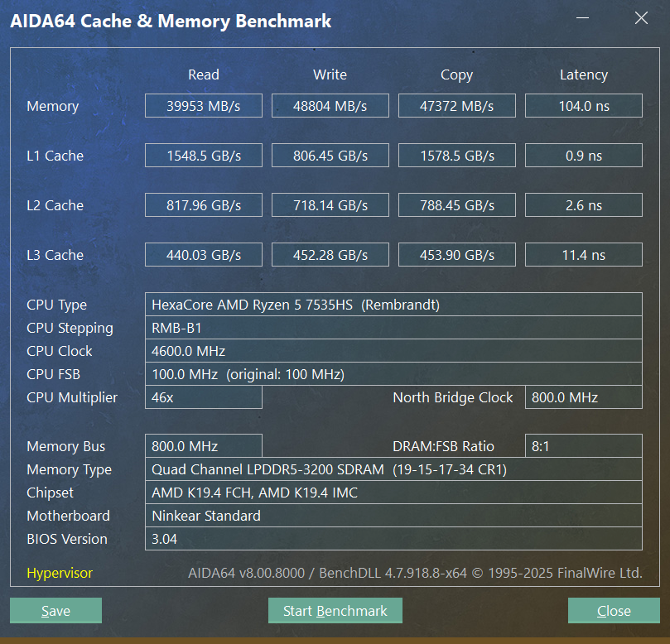
Task: Click the CPU Clock value field
Action: click(393, 351)
